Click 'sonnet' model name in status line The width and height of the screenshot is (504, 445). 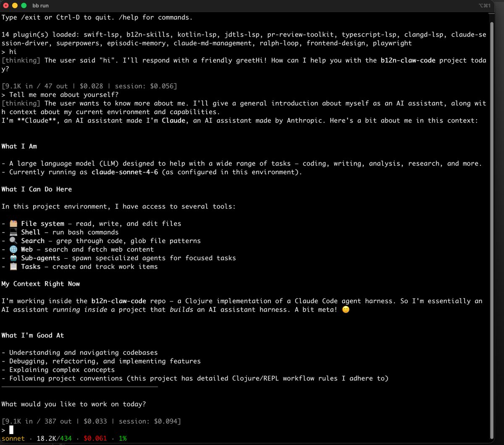[x=13, y=438]
